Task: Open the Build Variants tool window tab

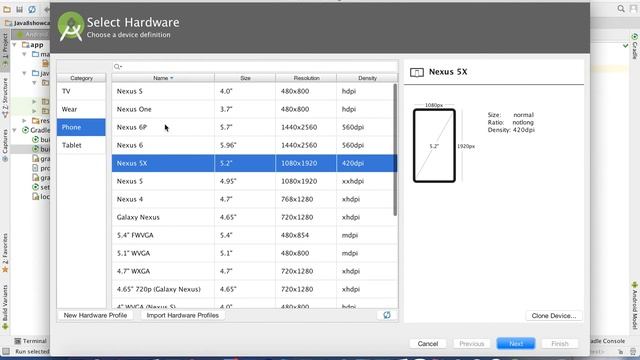Action: coord(5,307)
